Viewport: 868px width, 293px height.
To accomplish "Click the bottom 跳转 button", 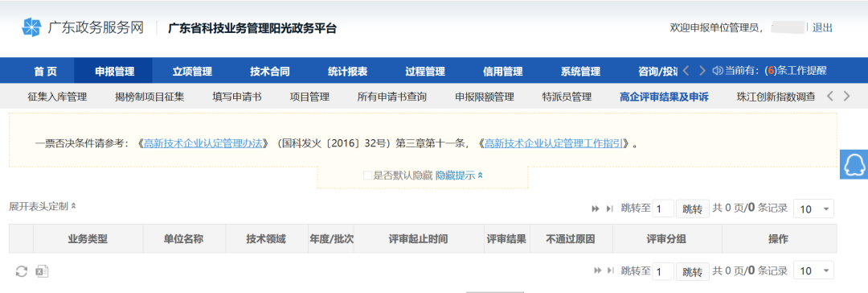I will pyautogui.click(x=692, y=271).
